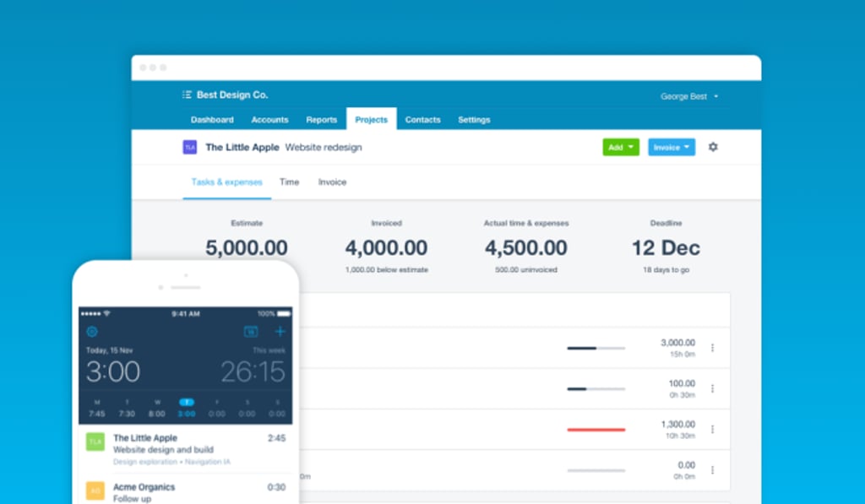Click the organization menu icon beside Best Design Co.
This screenshot has width=865, height=504.
[x=187, y=95]
